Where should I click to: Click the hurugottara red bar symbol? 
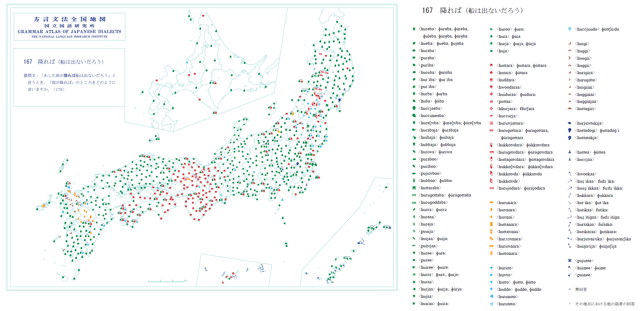pyautogui.click(x=491, y=131)
